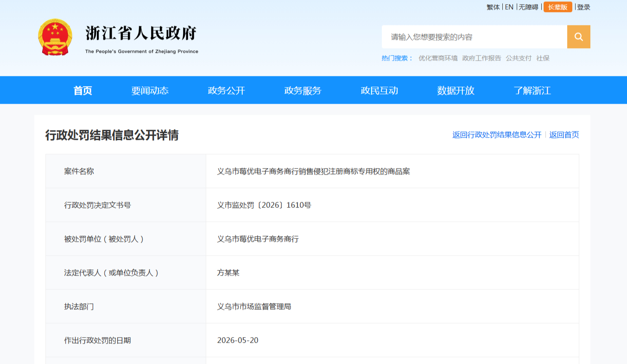The width and height of the screenshot is (627, 364).
Task: Click the 案件名称 row label
Action: [79, 171]
